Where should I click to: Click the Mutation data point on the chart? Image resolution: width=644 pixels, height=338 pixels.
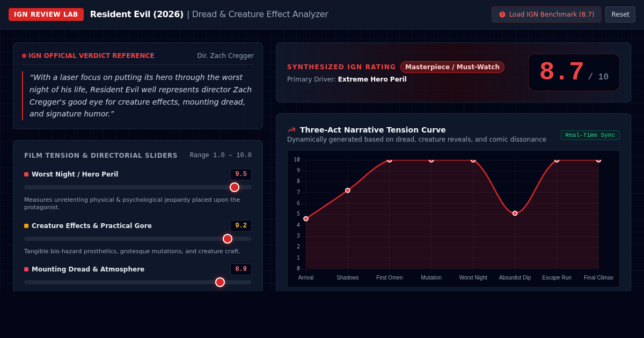[x=431, y=160]
